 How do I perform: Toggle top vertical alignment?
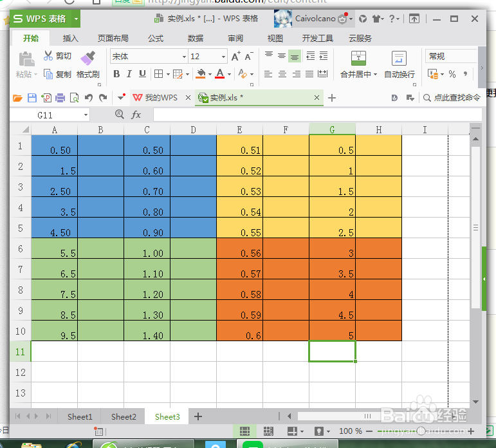pyautogui.click(x=269, y=55)
